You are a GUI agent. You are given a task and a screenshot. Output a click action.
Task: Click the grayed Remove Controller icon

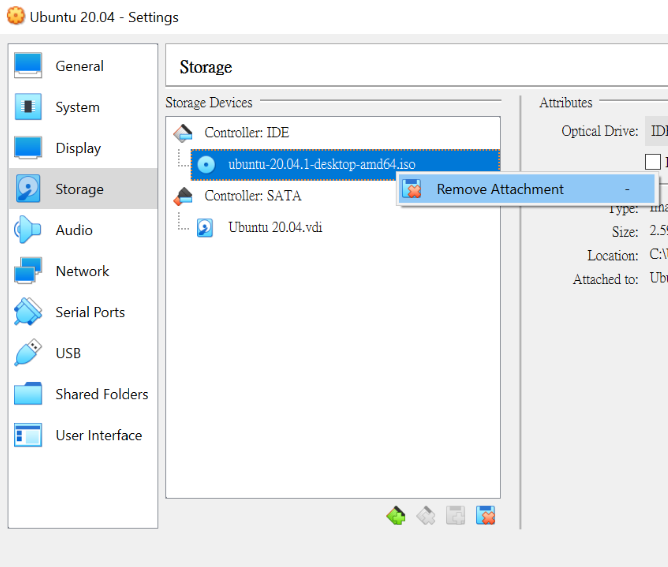click(426, 516)
